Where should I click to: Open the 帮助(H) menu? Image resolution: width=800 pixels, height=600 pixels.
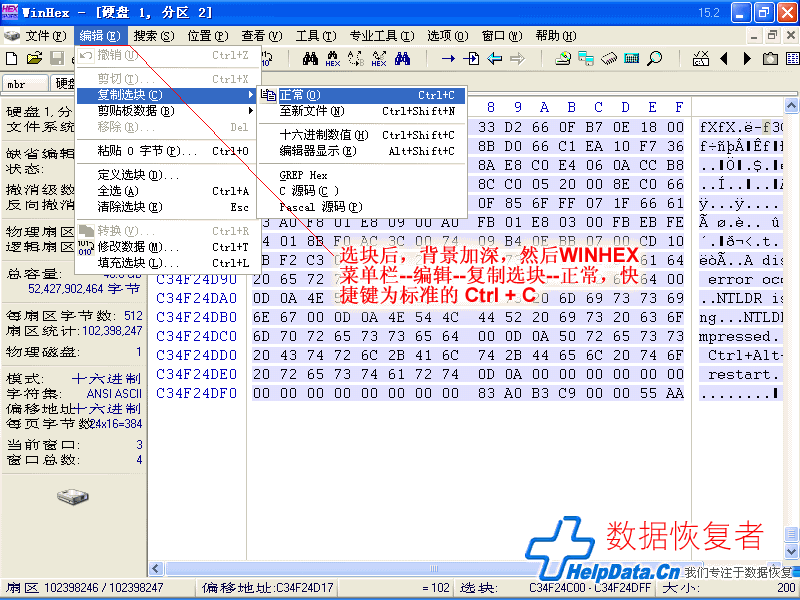click(x=556, y=36)
